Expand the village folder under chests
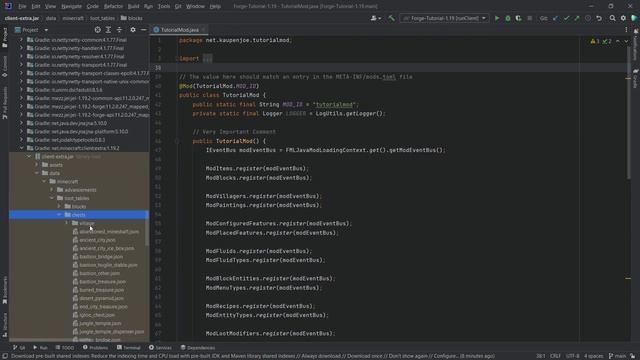Screen dimensions: 640x360 click(67, 223)
